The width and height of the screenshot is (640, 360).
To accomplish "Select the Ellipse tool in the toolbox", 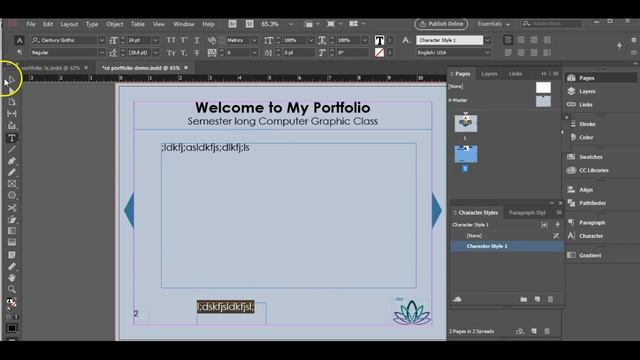I will pyautogui.click(x=12, y=195).
